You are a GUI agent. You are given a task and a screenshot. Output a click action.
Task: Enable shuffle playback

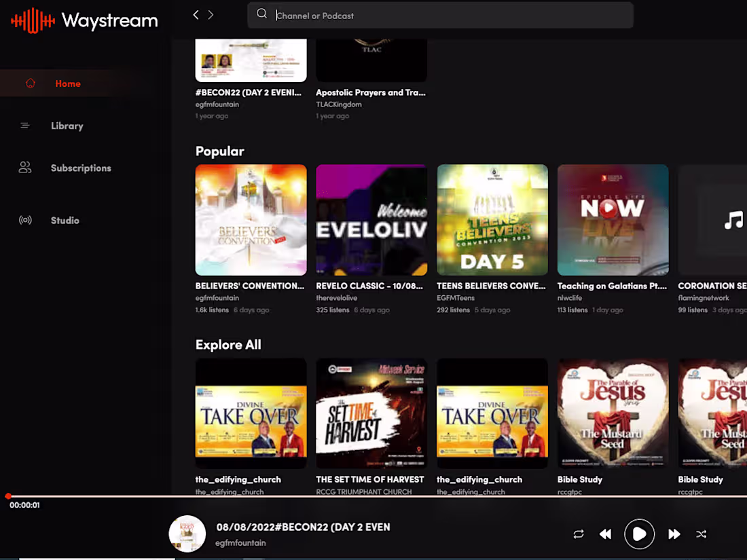tap(701, 534)
